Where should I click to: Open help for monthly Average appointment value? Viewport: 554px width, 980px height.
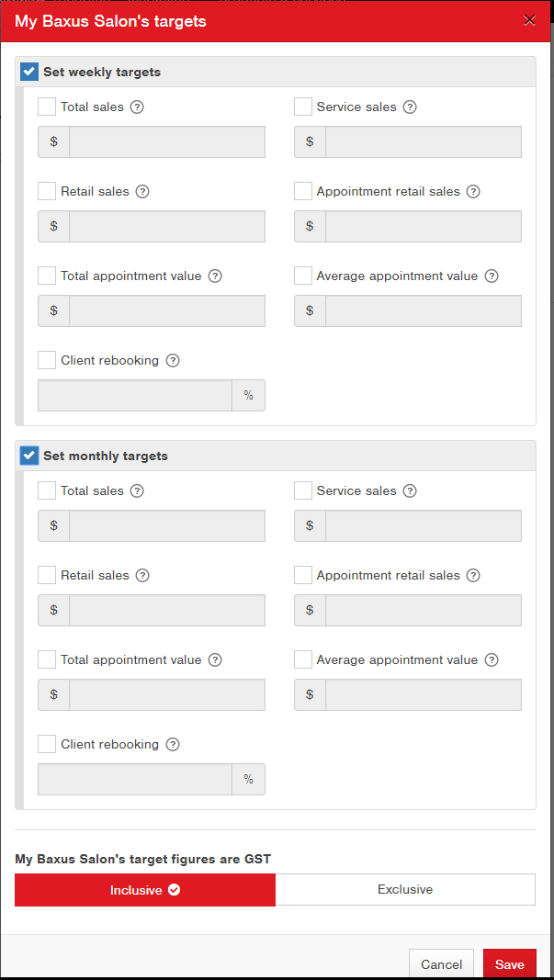(x=492, y=660)
